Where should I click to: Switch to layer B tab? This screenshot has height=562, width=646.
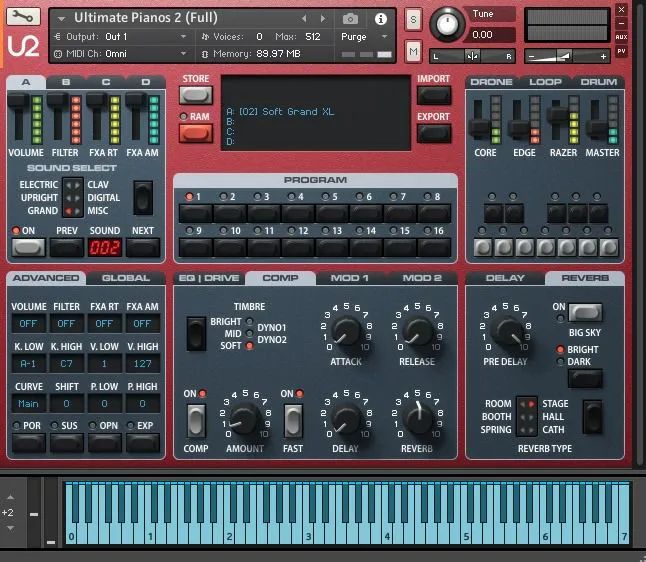66,82
